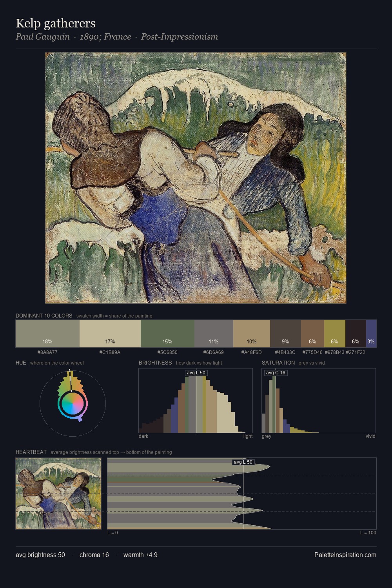The width and height of the screenshot is (392, 588).
Task: Click the 'dark' brightness axis label
Action: click(143, 436)
